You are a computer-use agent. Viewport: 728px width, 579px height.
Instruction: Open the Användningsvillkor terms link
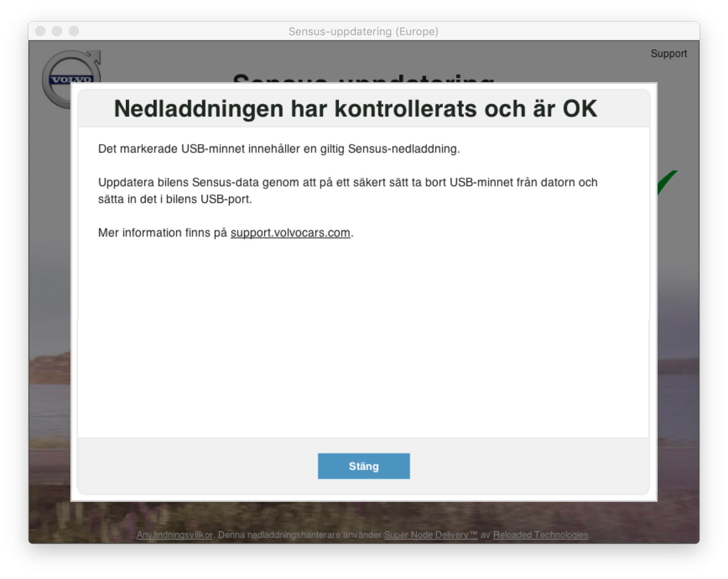click(174, 535)
